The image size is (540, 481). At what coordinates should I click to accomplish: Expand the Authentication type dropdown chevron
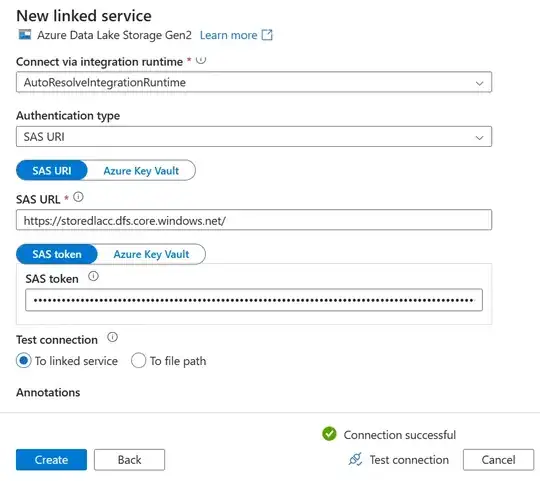coord(479,138)
